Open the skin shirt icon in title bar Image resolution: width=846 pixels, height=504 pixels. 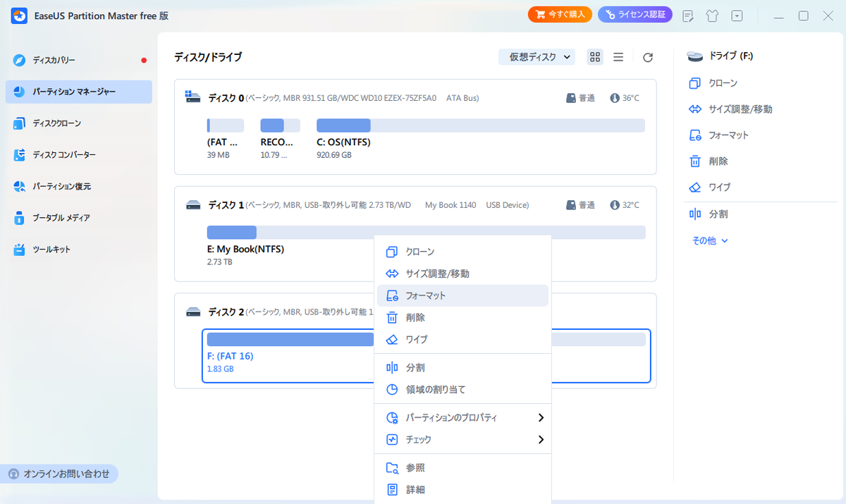pos(713,16)
